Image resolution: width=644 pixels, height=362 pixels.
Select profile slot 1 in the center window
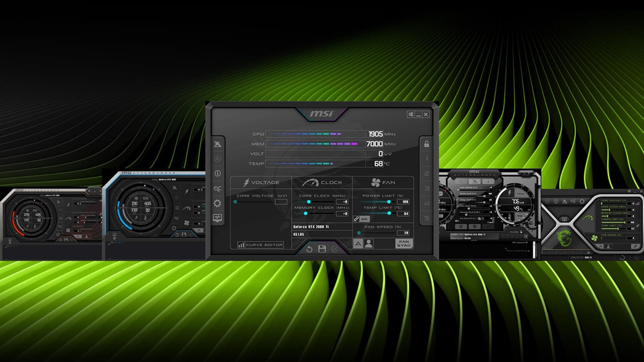[x=427, y=159]
